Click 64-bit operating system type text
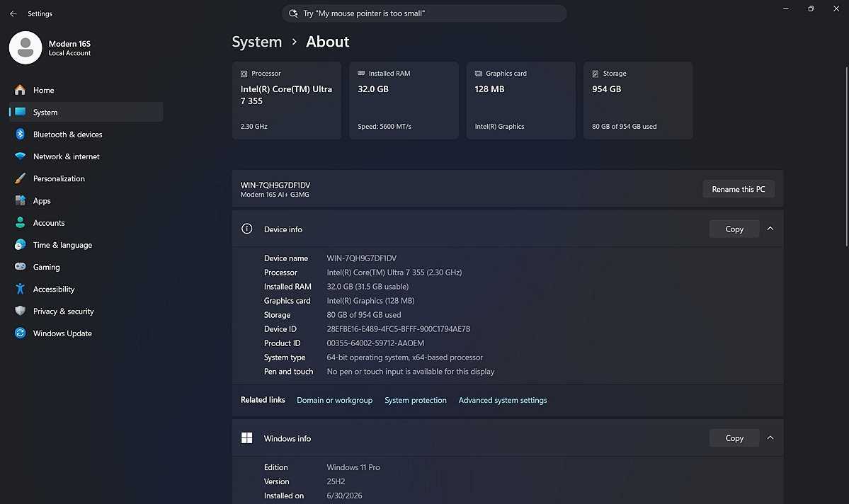 (404, 357)
